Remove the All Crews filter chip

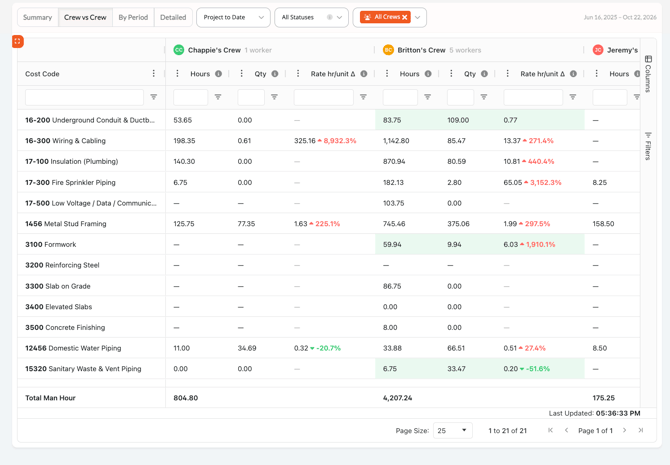tap(404, 17)
